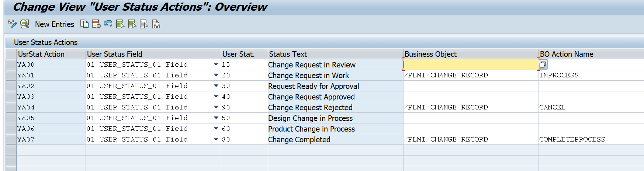Screen dimensions: 644x171
Task: Open User Status Field dropdown for YA07
Action: tap(216, 139)
